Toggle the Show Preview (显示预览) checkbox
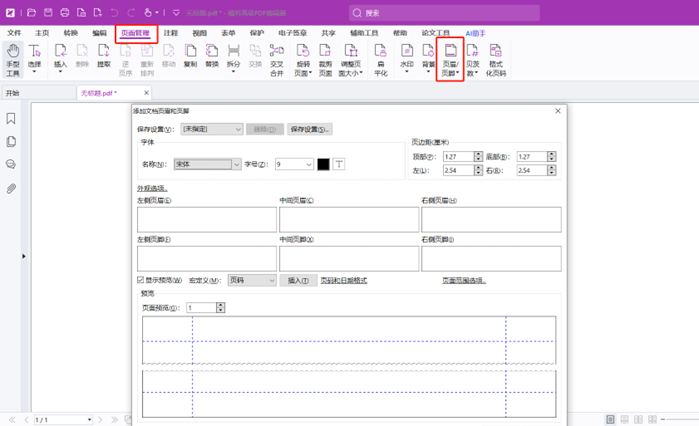 (140, 281)
